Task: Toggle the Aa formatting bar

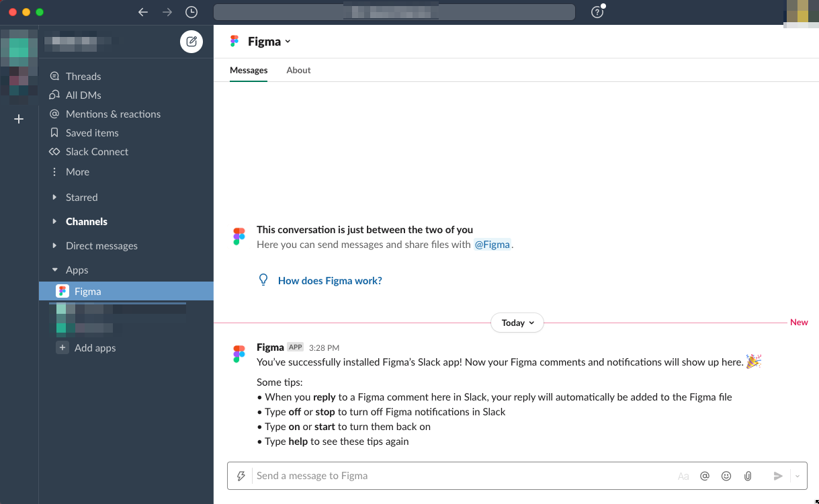Action: point(683,476)
